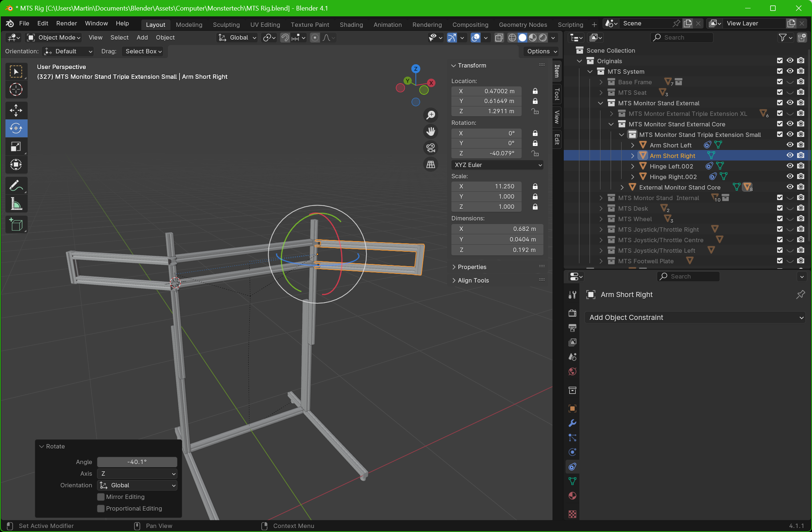812x532 pixels.
Task: Switch to the Shading workspace tab
Action: tap(351, 25)
